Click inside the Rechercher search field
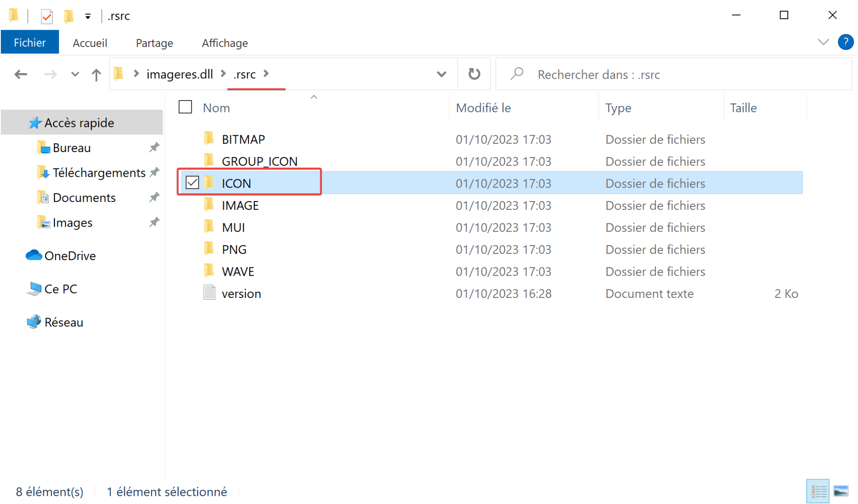Screen dimensions: 858x504 coord(628,75)
